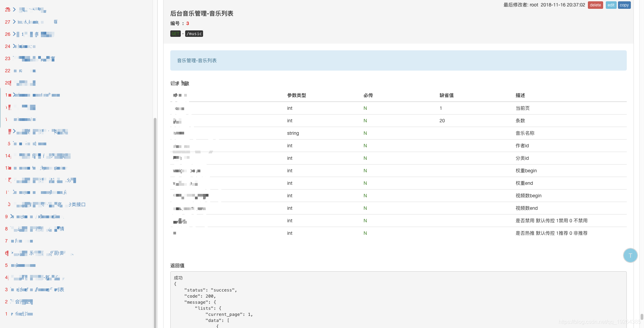The image size is (644, 328).
Task: Click the 返回值 section heading
Action: pos(177,266)
